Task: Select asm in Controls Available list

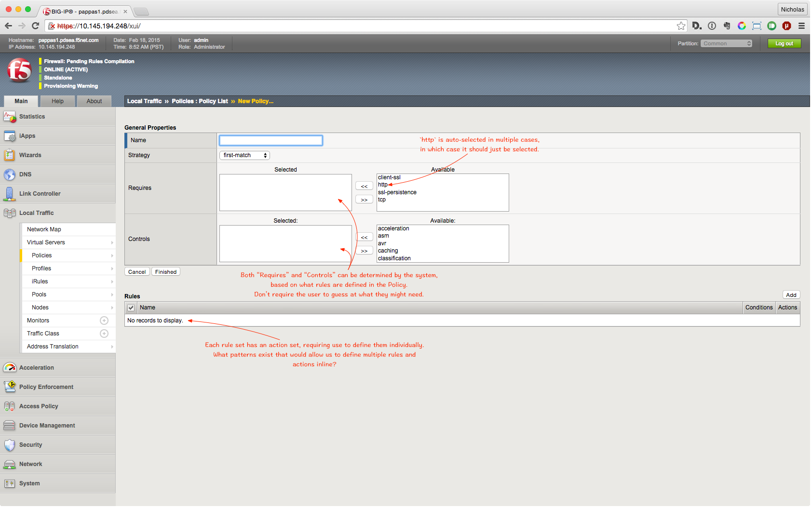Action: tap(383, 236)
